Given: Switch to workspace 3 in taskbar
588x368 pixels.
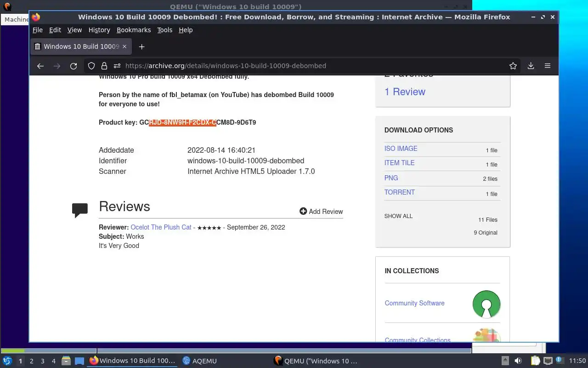Looking at the screenshot, I should tap(43, 361).
